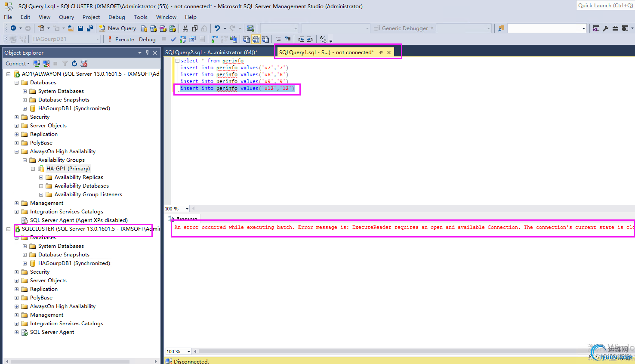Screen dimensions: 635x364
Task: Select SQL Server Agent (Agent XPs disabled)
Action: [x=79, y=220]
